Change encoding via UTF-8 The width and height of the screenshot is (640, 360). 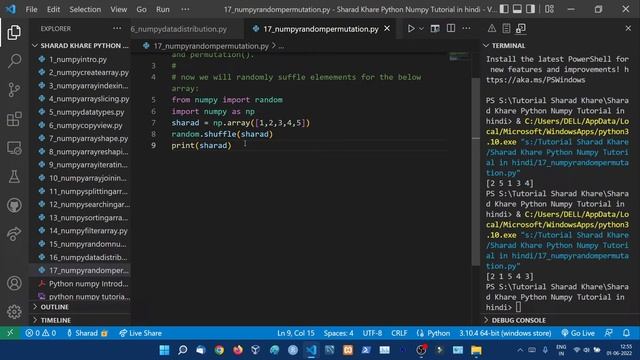pos(372,333)
